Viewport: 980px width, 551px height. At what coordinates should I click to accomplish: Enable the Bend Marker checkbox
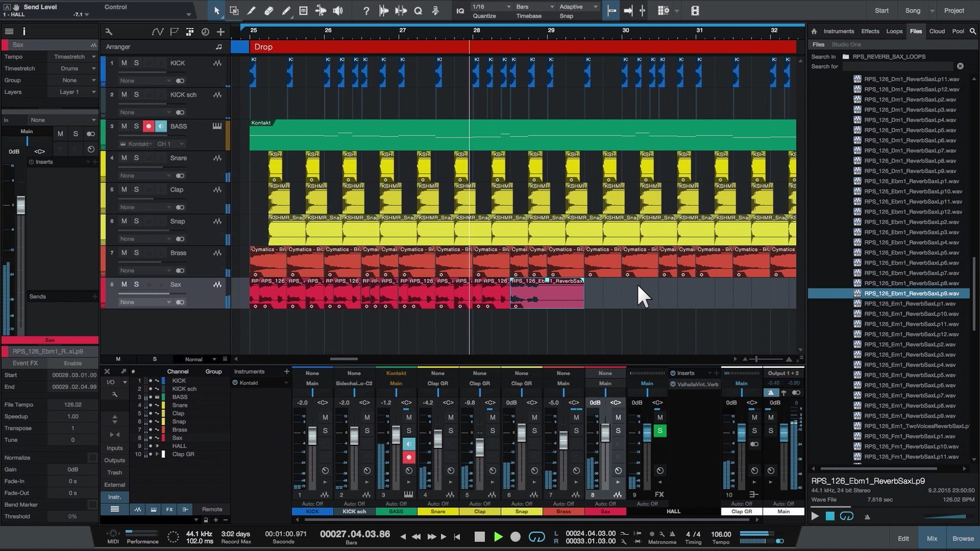pyautogui.click(x=92, y=504)
